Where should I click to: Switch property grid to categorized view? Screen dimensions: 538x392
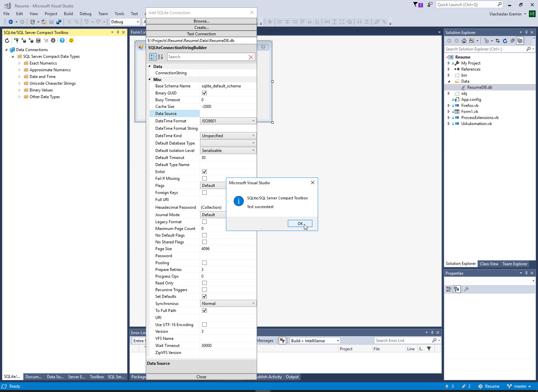click(153, 57)
